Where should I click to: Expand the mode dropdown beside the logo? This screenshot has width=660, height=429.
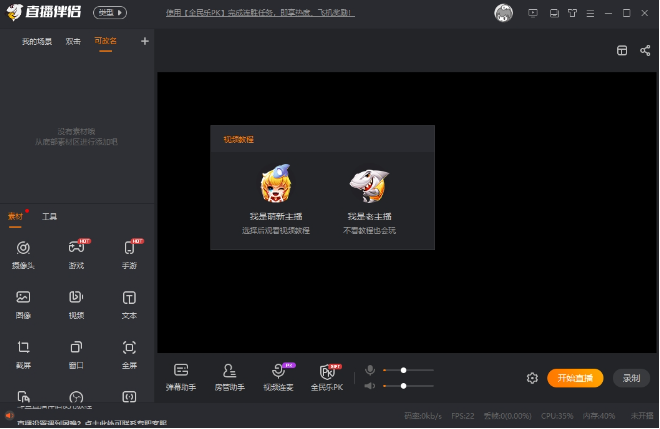pos(110,13)
